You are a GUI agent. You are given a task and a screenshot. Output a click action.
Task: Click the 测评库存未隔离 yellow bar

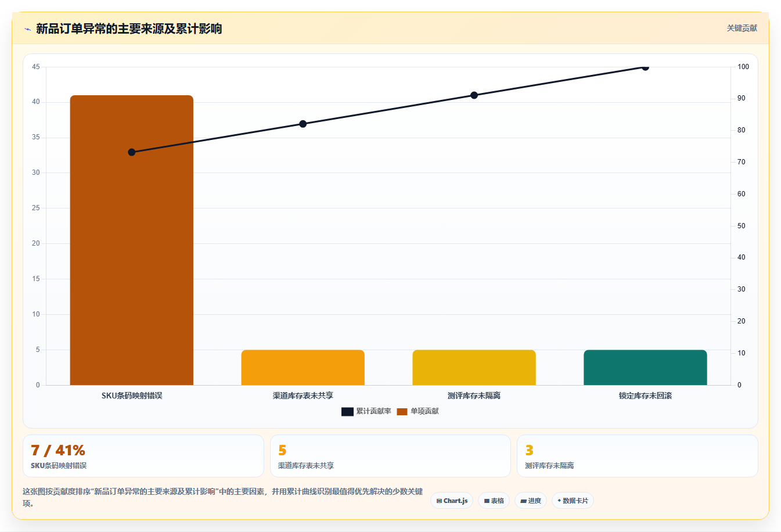474,367
